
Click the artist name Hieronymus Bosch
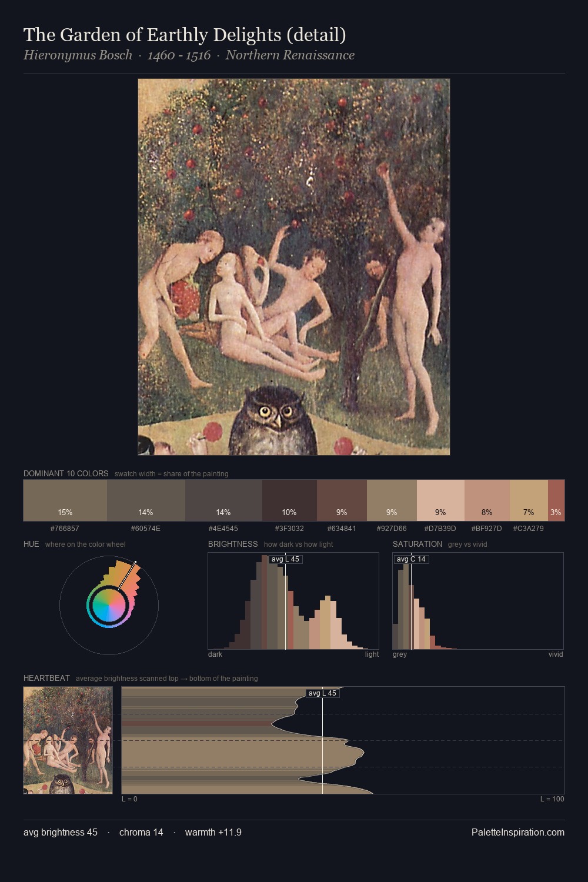78,55
